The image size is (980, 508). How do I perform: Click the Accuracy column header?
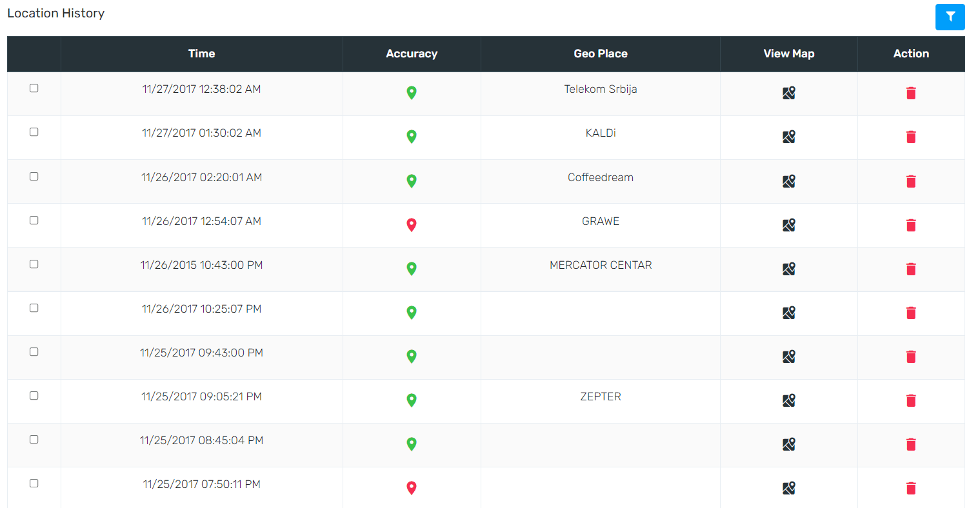click(x=412, y=54)
